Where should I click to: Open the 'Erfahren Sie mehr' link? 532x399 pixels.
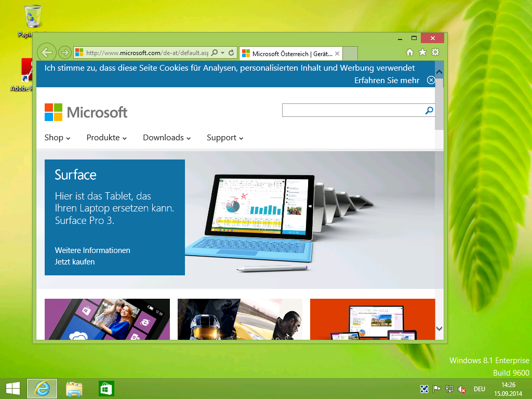pos(387,81)
